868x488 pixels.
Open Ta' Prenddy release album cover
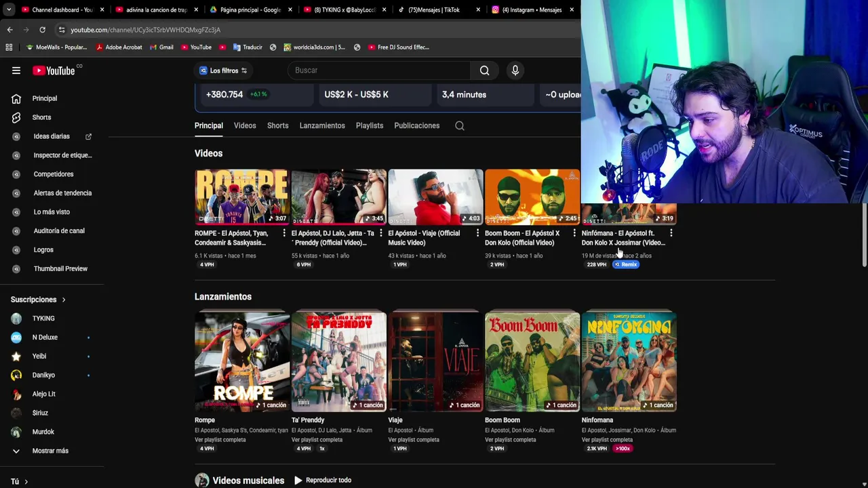point(339,361)
